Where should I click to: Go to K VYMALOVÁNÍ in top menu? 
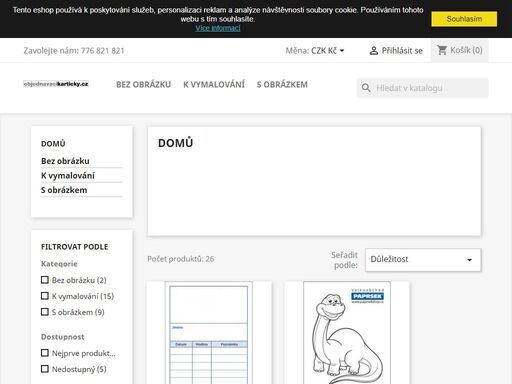click(x=214, y=85)
